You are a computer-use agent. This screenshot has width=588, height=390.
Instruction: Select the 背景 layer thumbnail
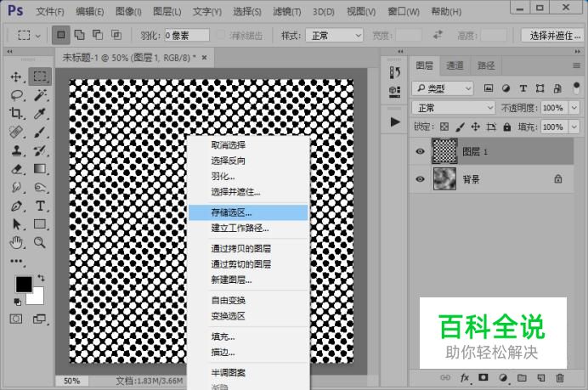click(x=444, y=179)
